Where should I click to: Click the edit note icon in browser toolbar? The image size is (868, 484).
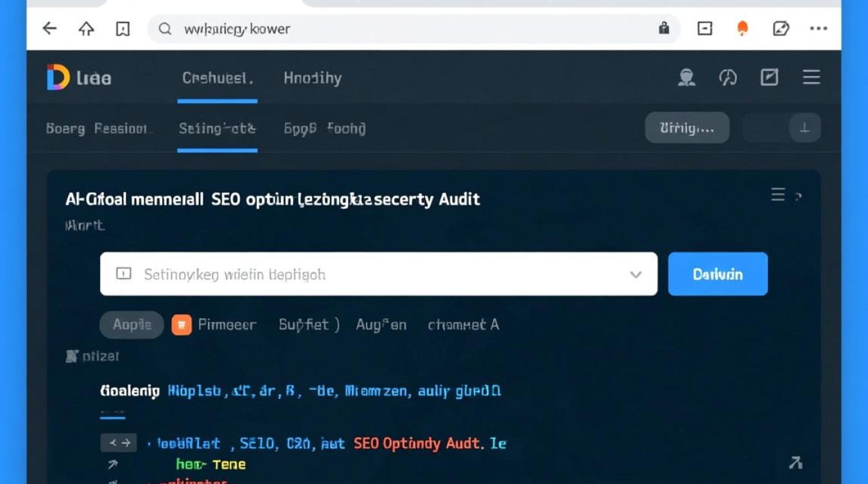[781, 28]
